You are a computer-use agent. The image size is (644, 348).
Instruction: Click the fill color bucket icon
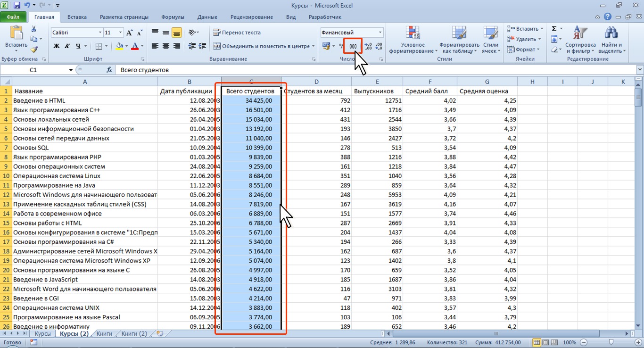[119, 46]
